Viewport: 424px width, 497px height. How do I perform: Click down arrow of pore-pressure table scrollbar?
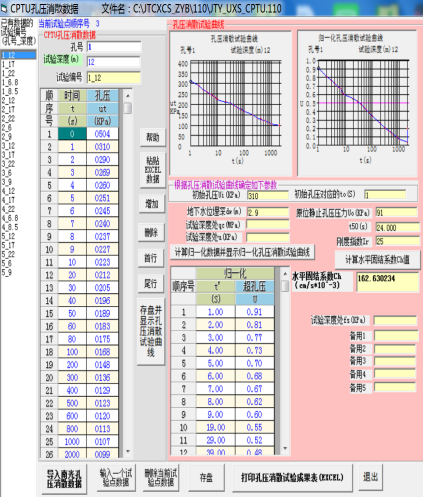pyautogui.click(x=128, y=451)
